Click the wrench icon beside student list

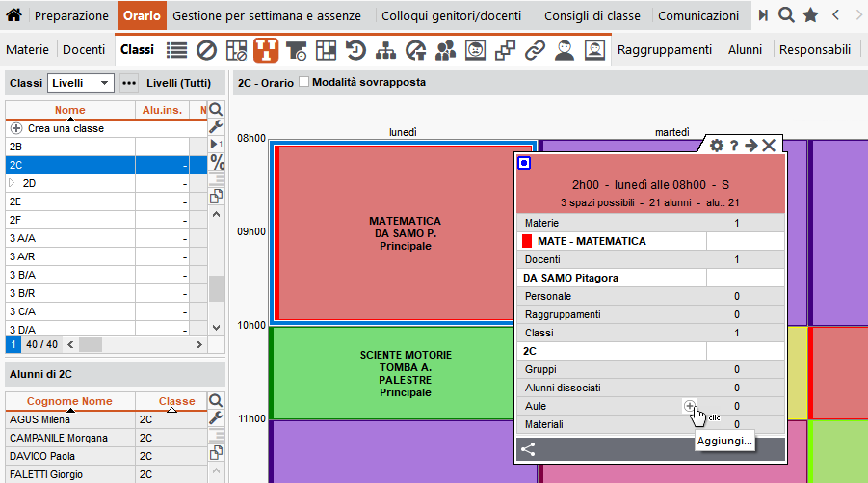click(216, 417)
